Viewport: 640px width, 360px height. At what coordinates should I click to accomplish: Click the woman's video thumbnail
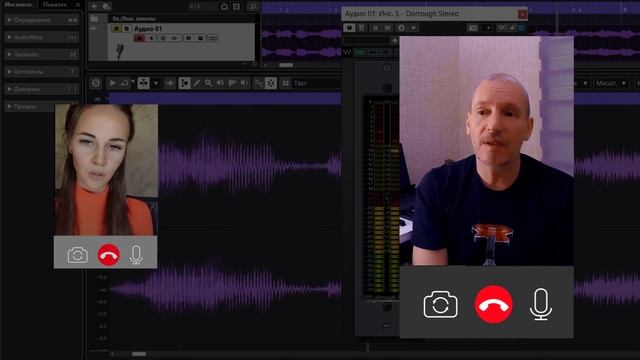coord(106,170)
